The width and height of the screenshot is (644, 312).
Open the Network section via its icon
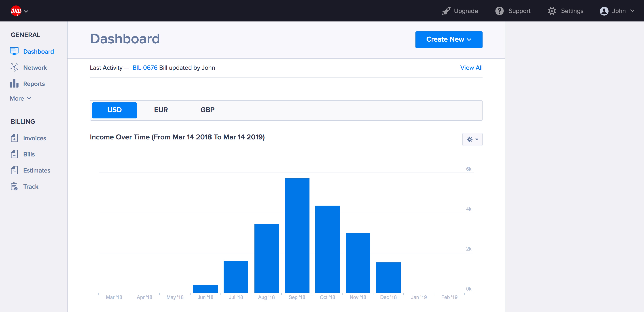(x=14, y=68)
